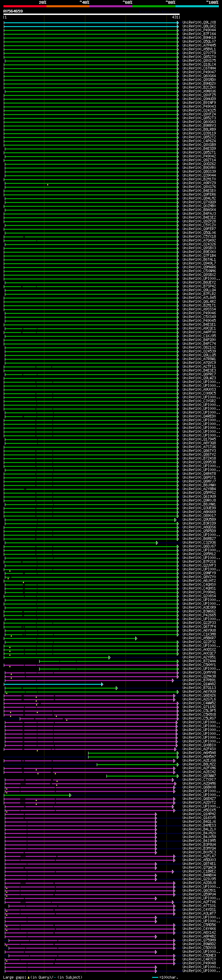Screen dimensions: 222x980
Task: Select the UniRef100_A6Y9U9 label
Action: [x=199, y=691]
